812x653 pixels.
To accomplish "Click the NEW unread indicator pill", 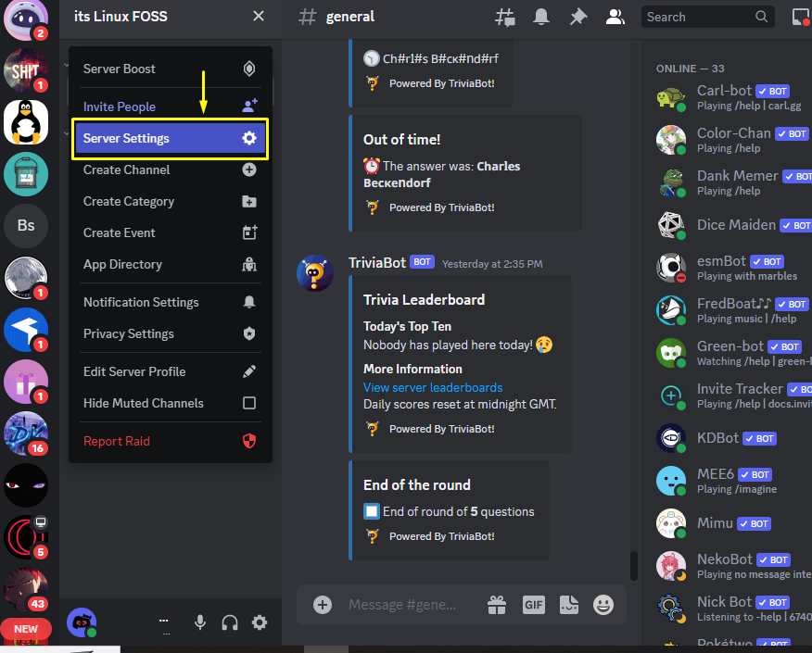I will pos(26,629).
